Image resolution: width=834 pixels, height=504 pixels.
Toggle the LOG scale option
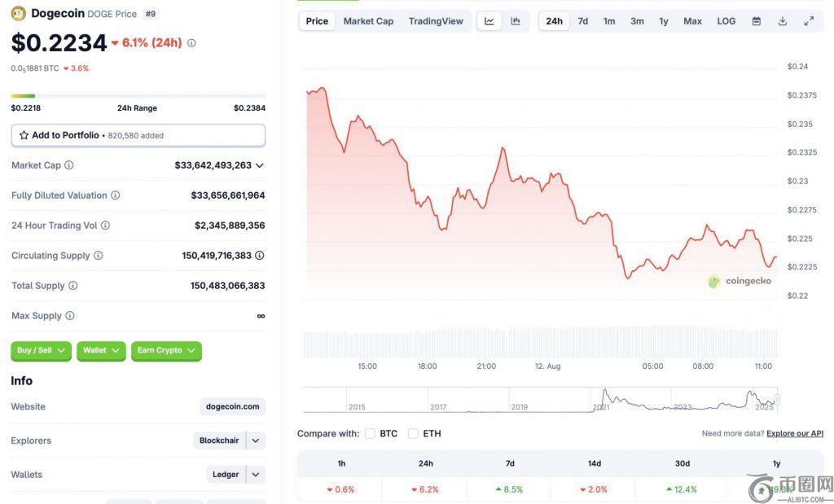[x=726, y=21]
